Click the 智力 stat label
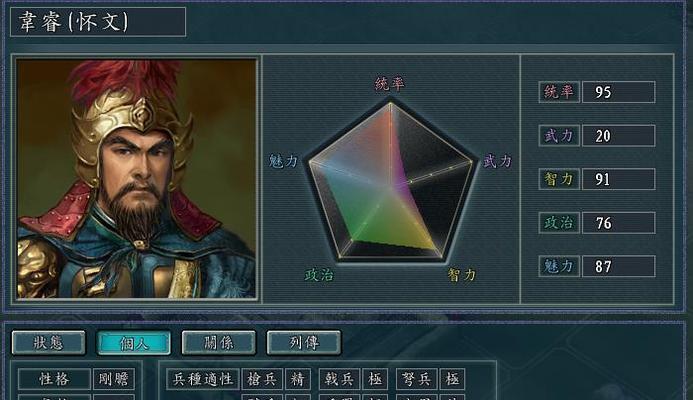The image size is (693, 400). point(559,179)
